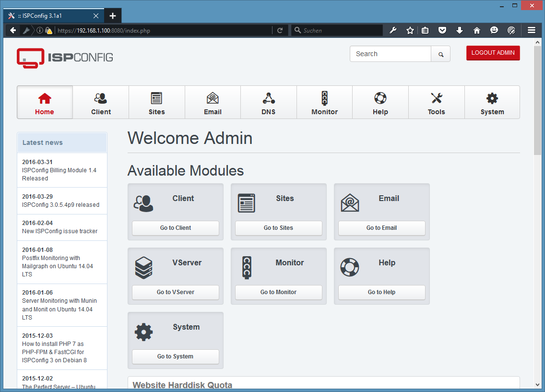Click the chat smiley icon
The width and height of the screenshot is (545, 392).
[494, 31]
